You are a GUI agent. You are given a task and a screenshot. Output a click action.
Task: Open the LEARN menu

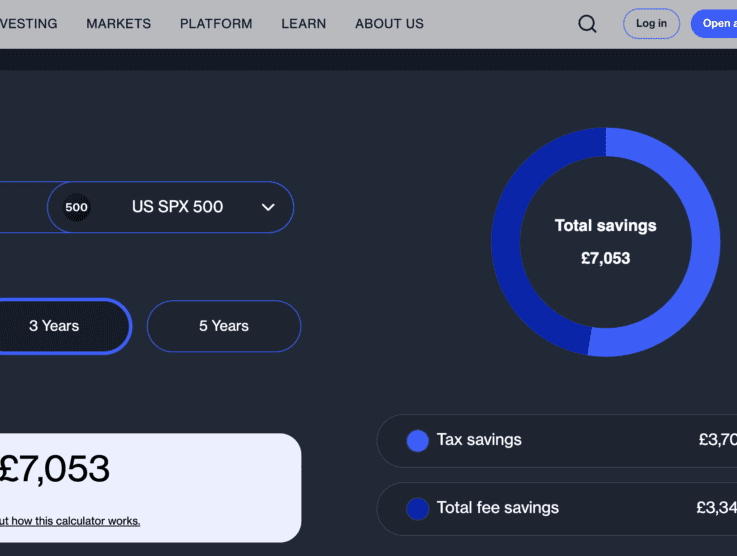304,23
